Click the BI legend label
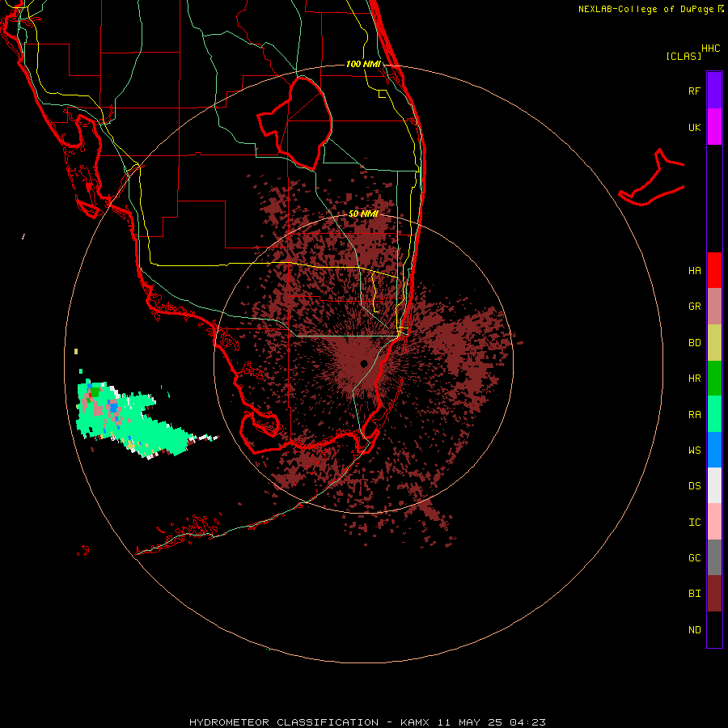This screenshot has height=728, width=728. (694, 594)
